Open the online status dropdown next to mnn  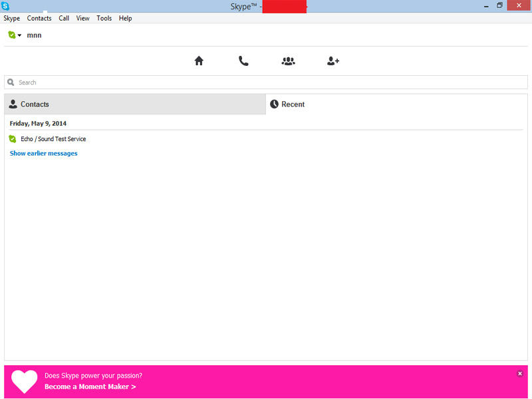15,35
